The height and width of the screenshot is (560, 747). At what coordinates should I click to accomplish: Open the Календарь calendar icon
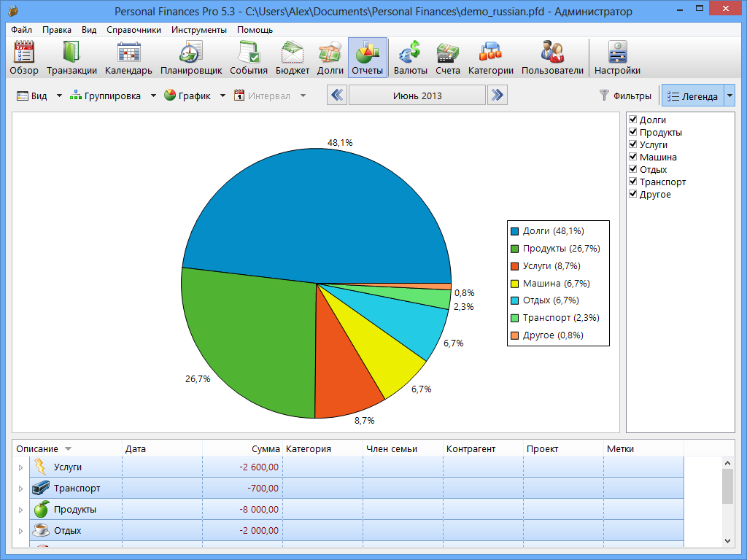tap(128, 58)
